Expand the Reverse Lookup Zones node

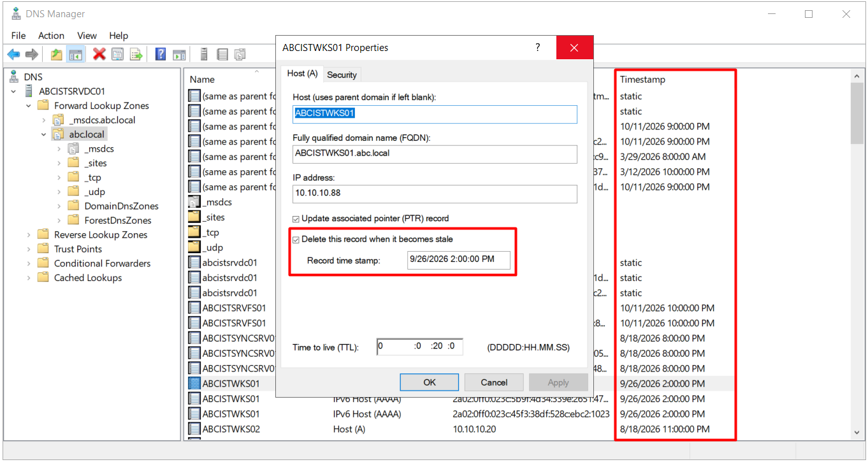[x=29, y=235]
